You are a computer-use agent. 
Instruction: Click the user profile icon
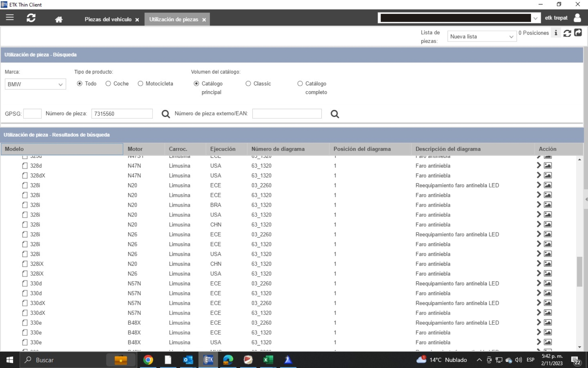tap(577, 18)
